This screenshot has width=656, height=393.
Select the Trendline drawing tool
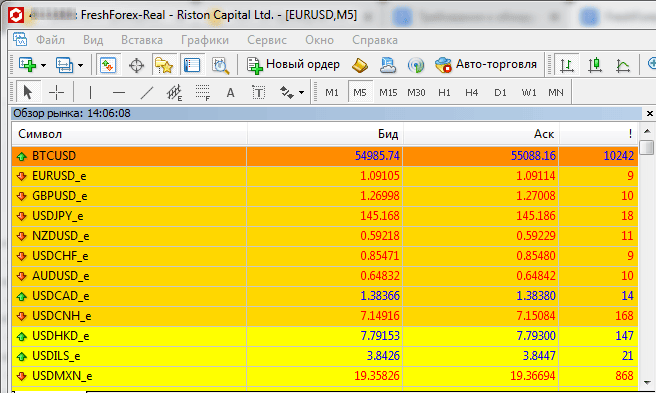(x=146, y=92)
